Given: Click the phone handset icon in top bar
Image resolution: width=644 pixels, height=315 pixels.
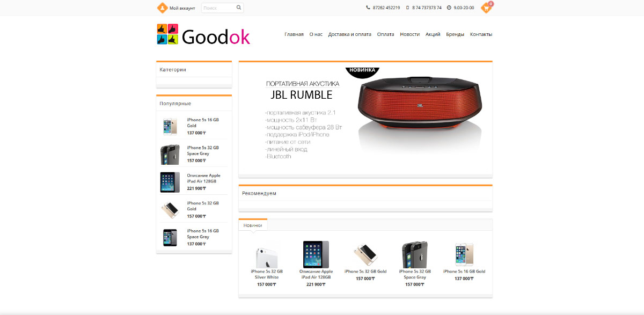Looking at the screenshot, I should coord(368,8).
